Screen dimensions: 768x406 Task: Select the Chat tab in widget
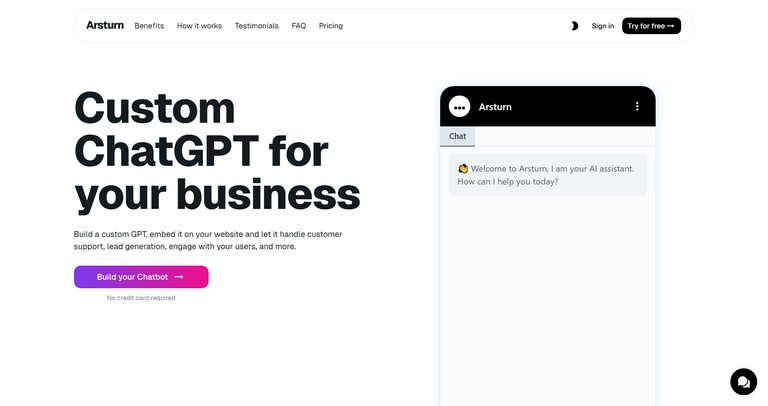coord(457,136)
